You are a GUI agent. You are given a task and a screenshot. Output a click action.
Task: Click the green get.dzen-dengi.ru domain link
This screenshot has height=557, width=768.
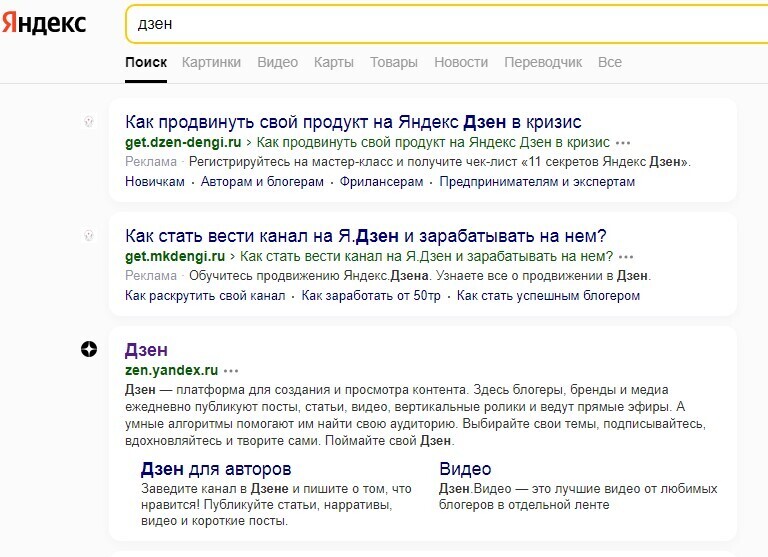183,143
